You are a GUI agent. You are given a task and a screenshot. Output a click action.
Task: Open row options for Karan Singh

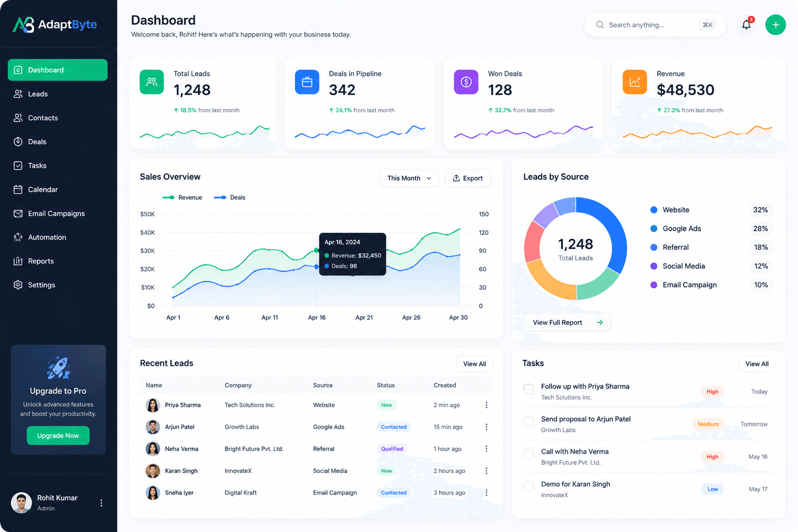click(x=486, y=471)
